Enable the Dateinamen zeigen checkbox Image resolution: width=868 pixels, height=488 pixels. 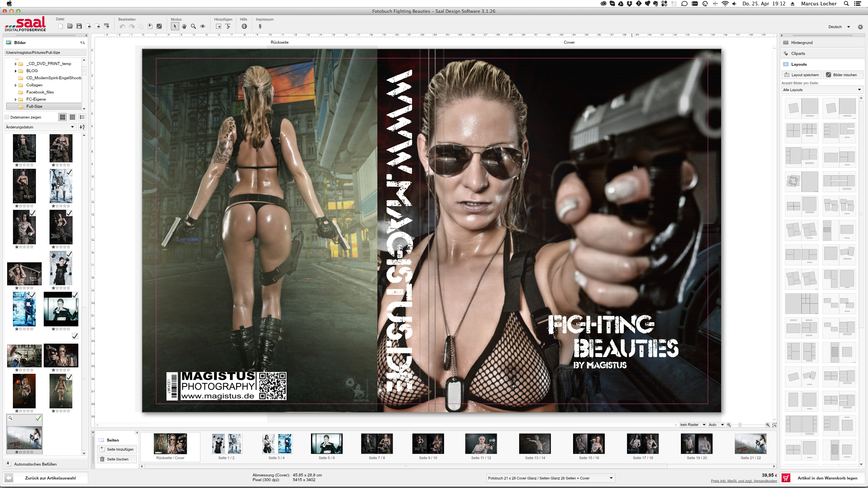(x=7, y=117)
